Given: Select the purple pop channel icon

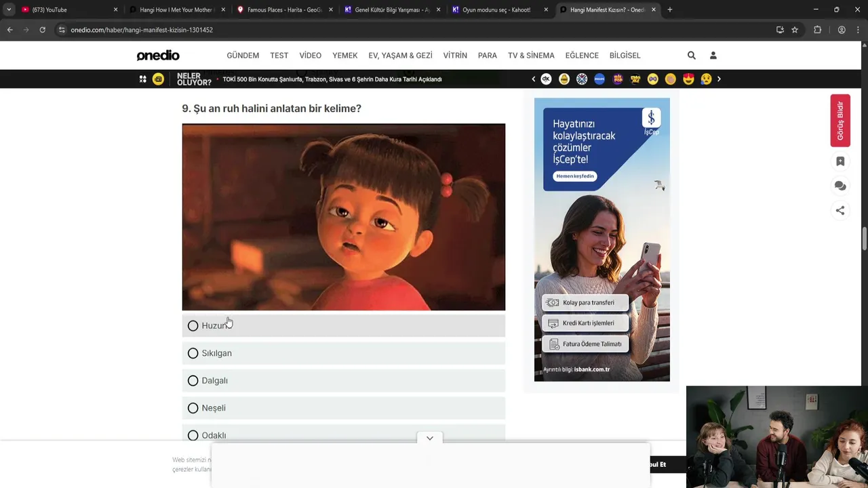Looking at the screenshot, I should [x=617, y=79].
